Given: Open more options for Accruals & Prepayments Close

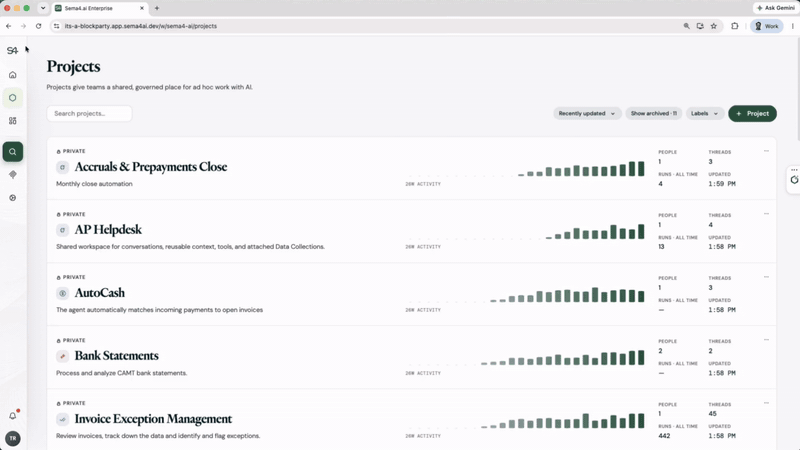Looking at the screenshot, I should 766,151.
